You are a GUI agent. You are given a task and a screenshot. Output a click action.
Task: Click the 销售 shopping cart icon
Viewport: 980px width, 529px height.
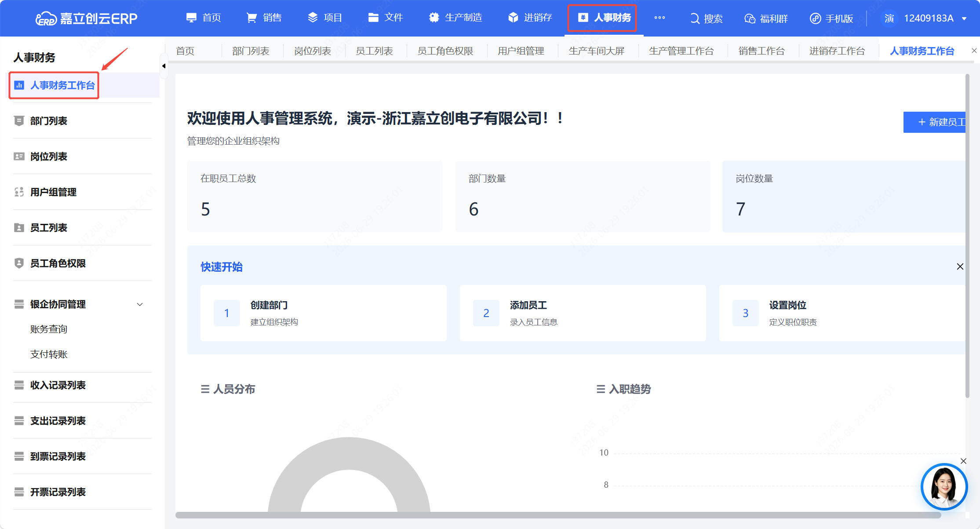point(251,18)
